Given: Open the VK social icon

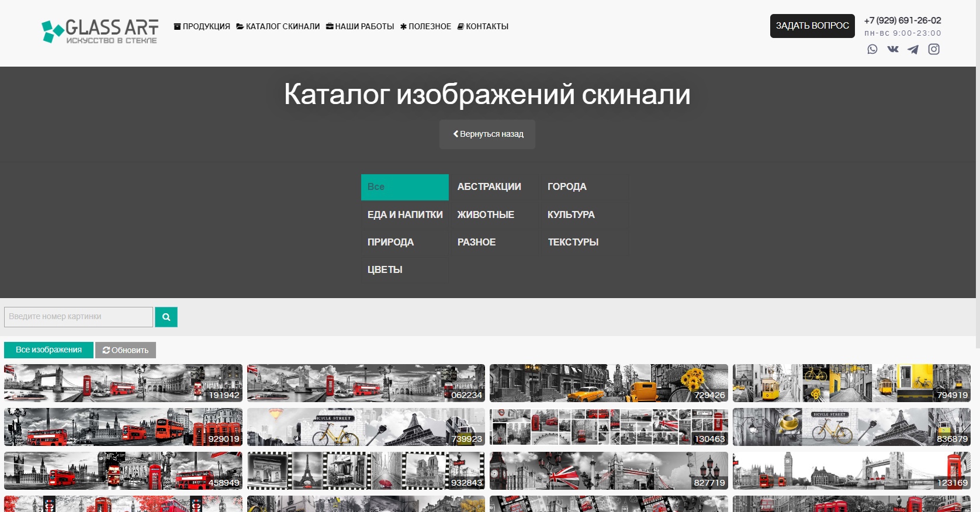Looking at the screenshot, I should [x=893, y=49].
